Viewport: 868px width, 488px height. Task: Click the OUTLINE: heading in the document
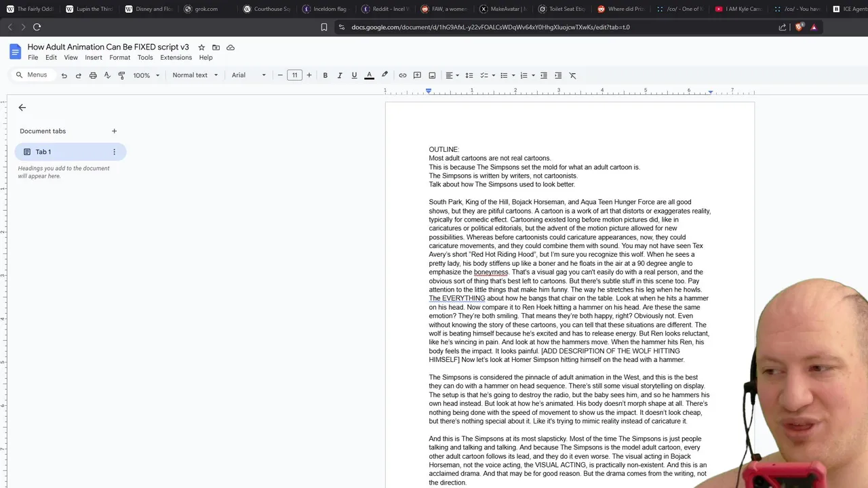point(444,149)
